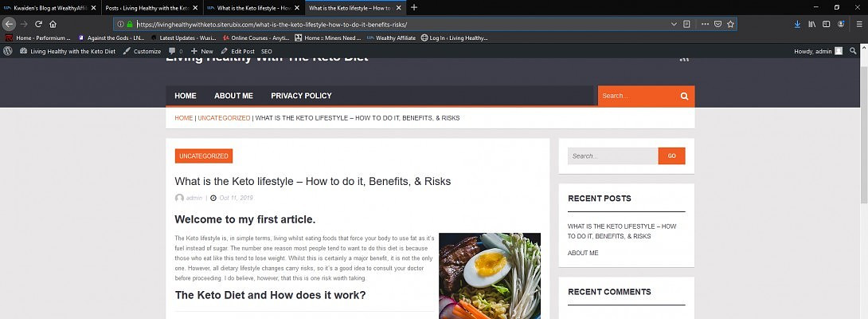868x319 pixels.
Task: Click the admin avatar next to Howdy
Action: coord(839,51)
